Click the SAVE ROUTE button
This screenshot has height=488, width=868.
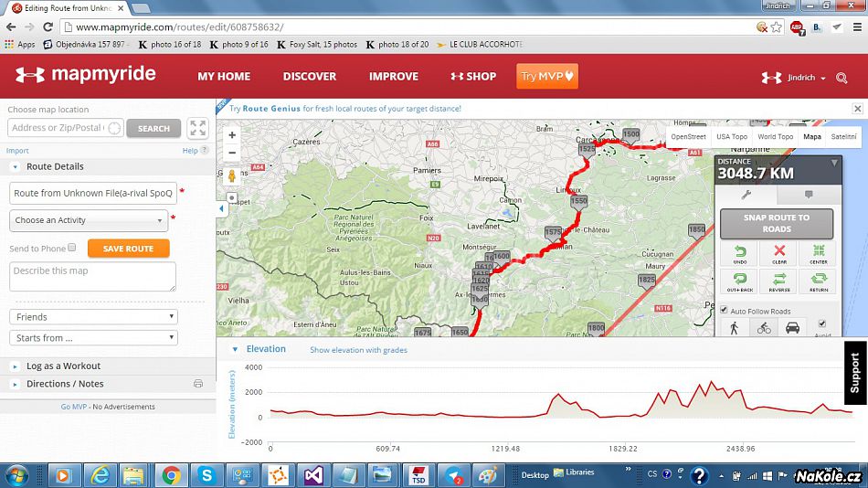pos(129,249)
